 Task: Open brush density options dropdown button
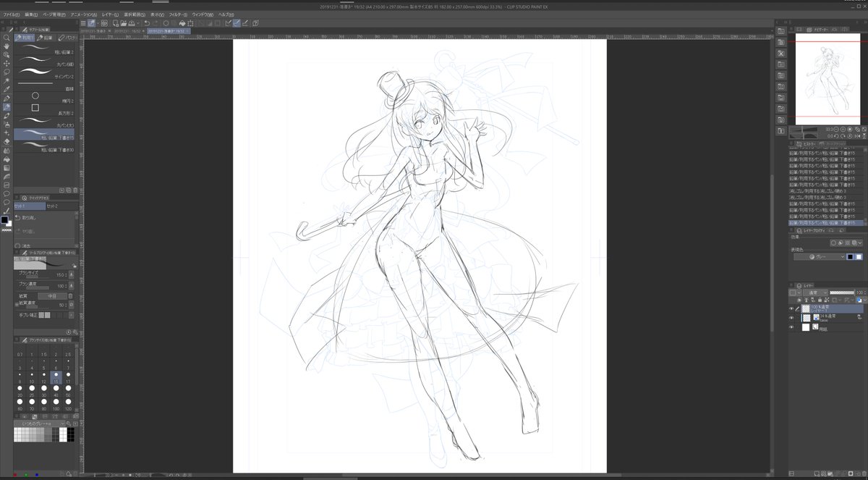72,286
